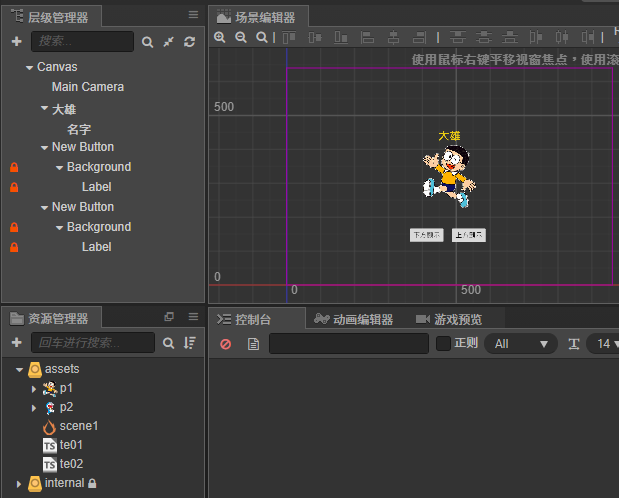The image size is (619, 498).
Task: Select the Main Camera node
Action: click(88, 87)
